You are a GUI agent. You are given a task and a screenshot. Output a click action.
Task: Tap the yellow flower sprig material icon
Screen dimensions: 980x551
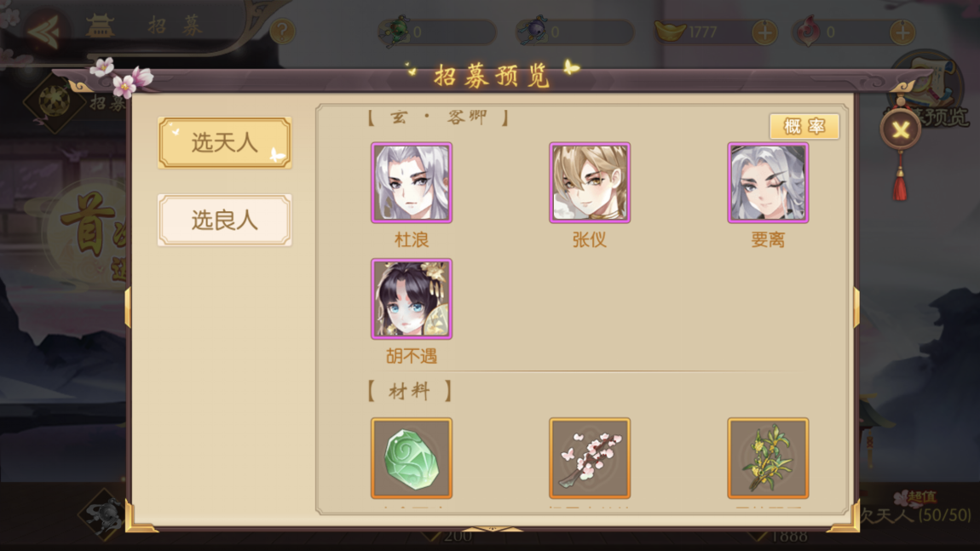click(x=768, y=458)
